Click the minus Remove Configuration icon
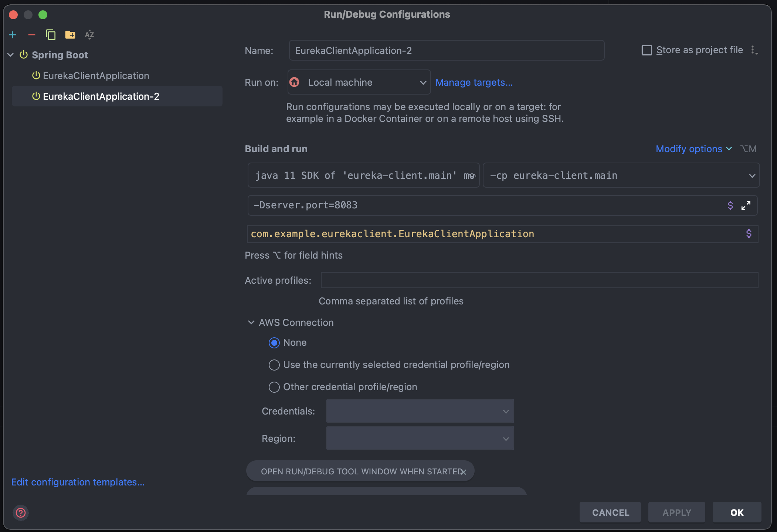Image resolution: width=777 pixels, height=532 pixels. (32, 35)
